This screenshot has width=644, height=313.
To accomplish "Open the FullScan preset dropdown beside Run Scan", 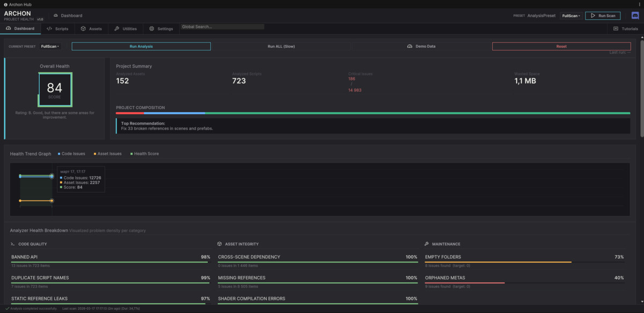I will 571,16.
